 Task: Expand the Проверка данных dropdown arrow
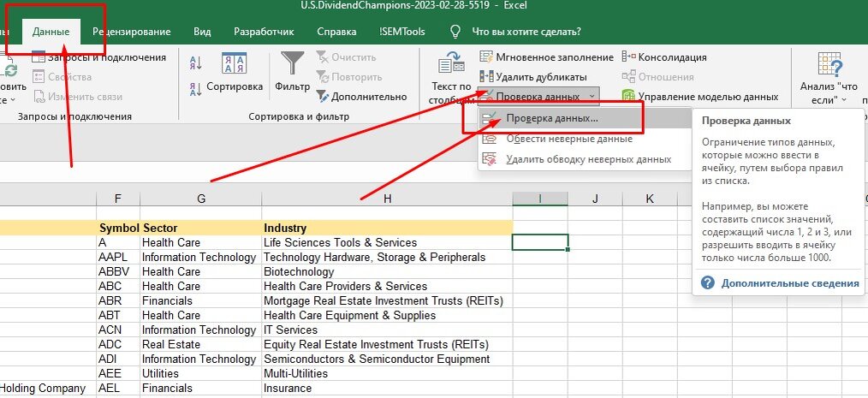coord(592,97)
